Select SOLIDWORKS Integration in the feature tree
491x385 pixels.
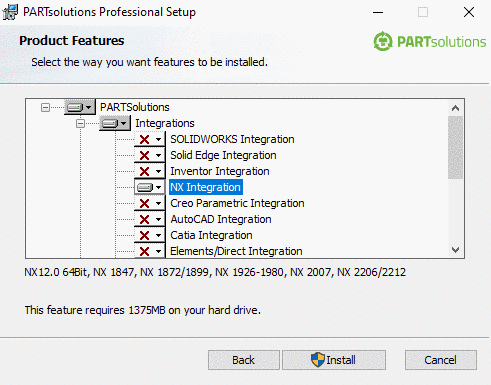point(232,139)
